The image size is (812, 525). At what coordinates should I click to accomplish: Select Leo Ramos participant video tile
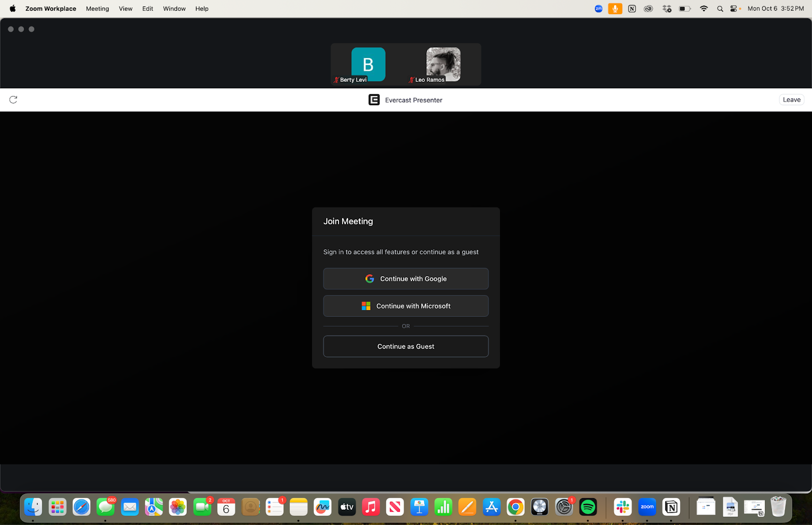tap(444, 64)
